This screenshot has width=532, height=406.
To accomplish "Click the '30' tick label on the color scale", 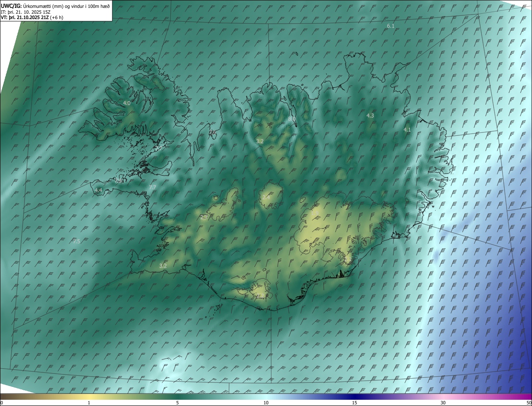I will pyautogui.click(x=443, y=403).
